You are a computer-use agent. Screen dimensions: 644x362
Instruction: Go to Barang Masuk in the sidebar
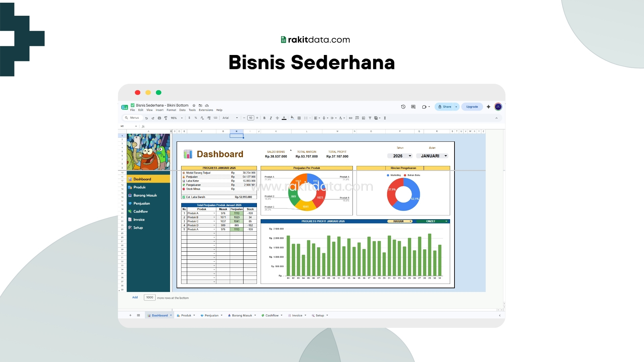click(x=145, y=195)
